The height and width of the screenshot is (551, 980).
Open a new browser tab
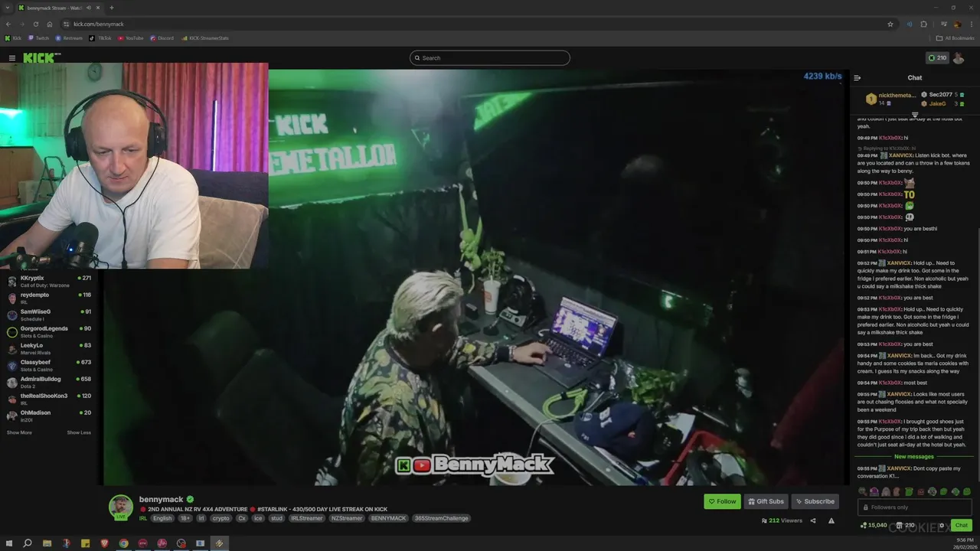[x=111, y=8]
